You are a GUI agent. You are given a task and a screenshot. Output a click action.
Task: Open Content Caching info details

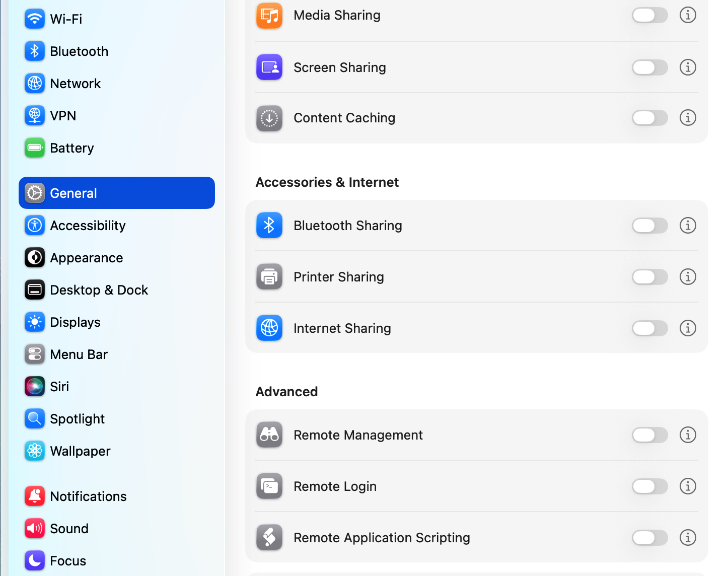[x=688, y=118]
